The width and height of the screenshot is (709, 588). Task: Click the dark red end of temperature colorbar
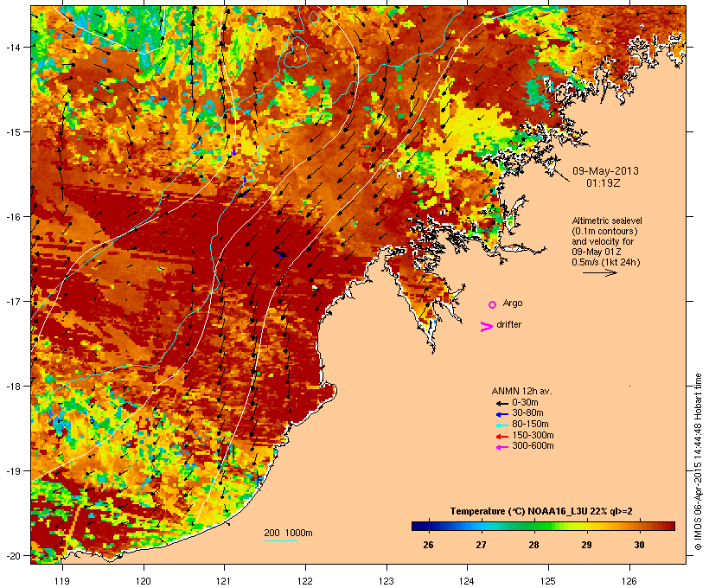(x=669, y=526)
